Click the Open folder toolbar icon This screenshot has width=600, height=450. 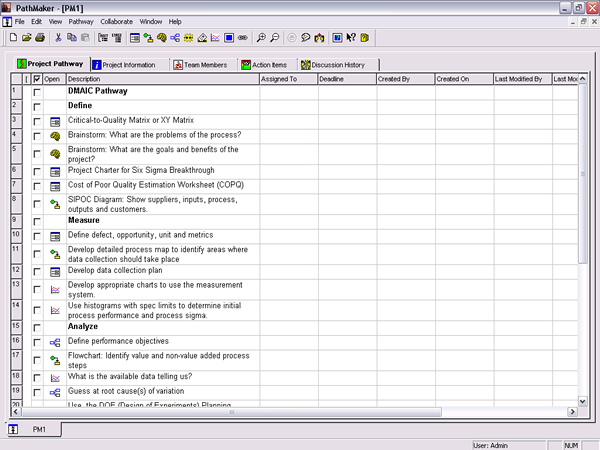point(26,38)
